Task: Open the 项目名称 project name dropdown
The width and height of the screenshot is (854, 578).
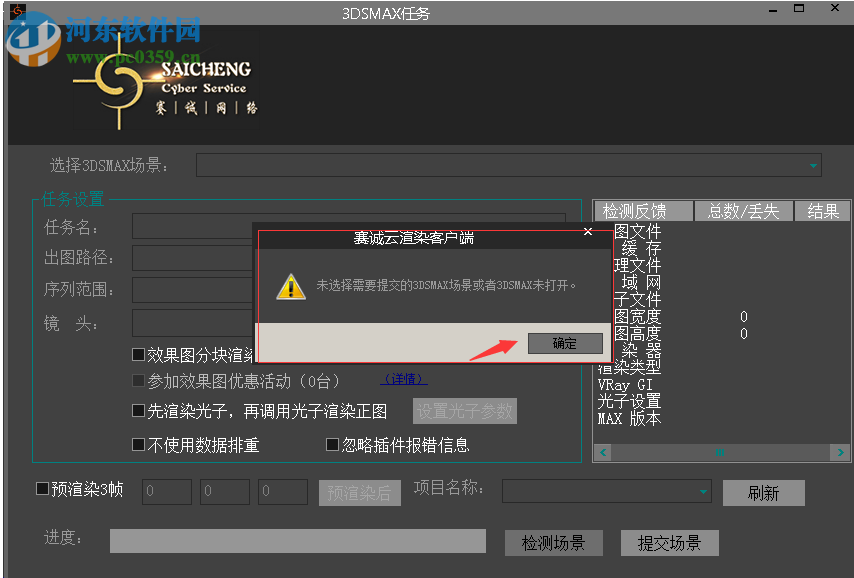Action: pyautogui.click(x=702, y=492)
